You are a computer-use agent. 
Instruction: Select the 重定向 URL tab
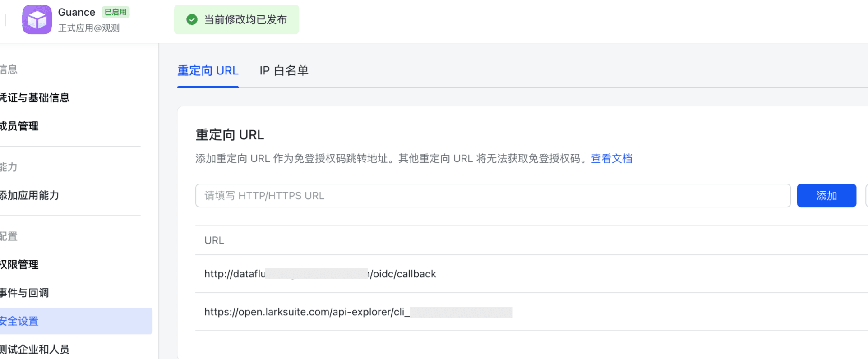(208, 70)
